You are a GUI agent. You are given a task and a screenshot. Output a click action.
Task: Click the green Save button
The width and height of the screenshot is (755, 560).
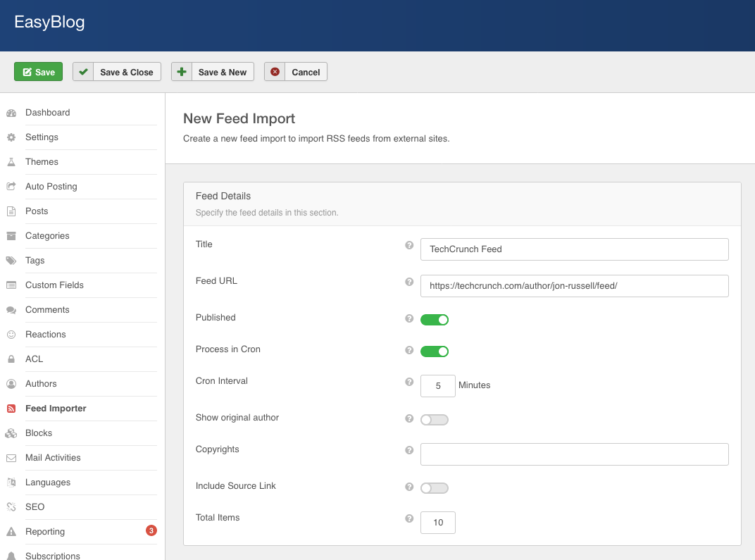tap(39, 72)
